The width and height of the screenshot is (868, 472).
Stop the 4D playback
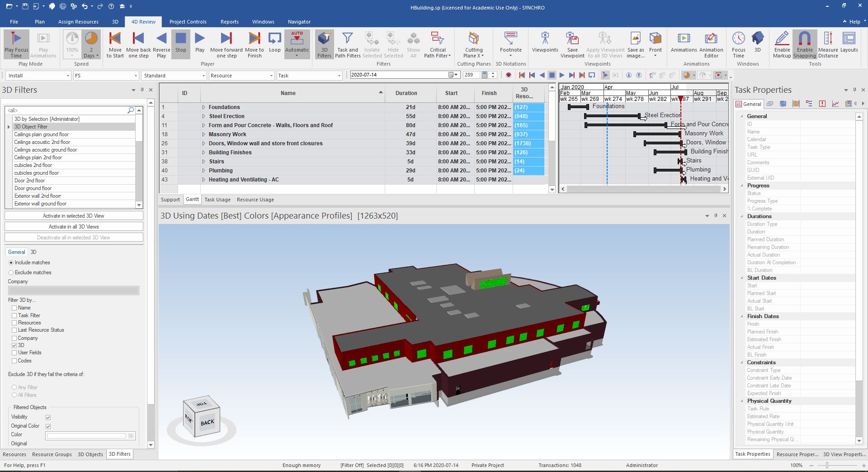click(181, 44)
